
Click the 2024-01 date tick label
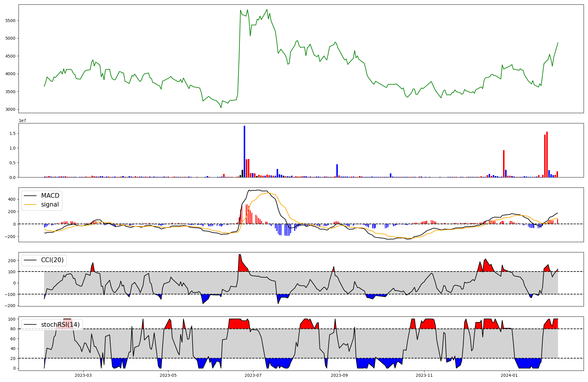[509, 375]
